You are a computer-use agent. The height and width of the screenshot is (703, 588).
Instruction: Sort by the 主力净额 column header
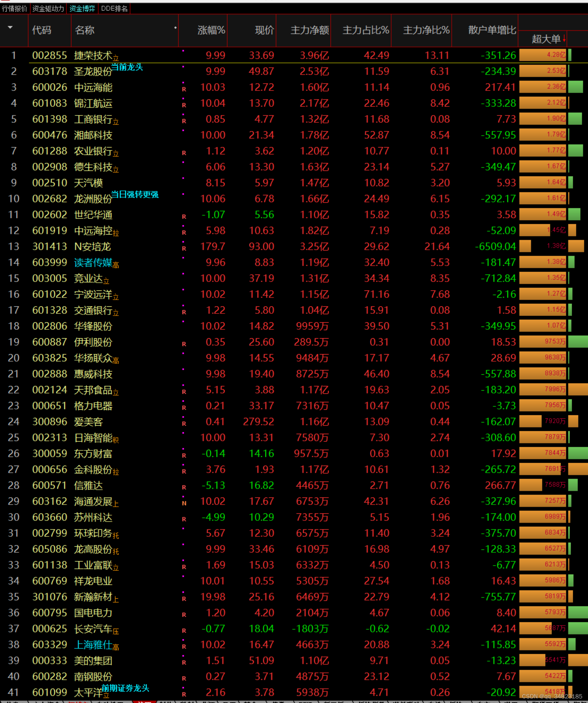pos(310,30)
